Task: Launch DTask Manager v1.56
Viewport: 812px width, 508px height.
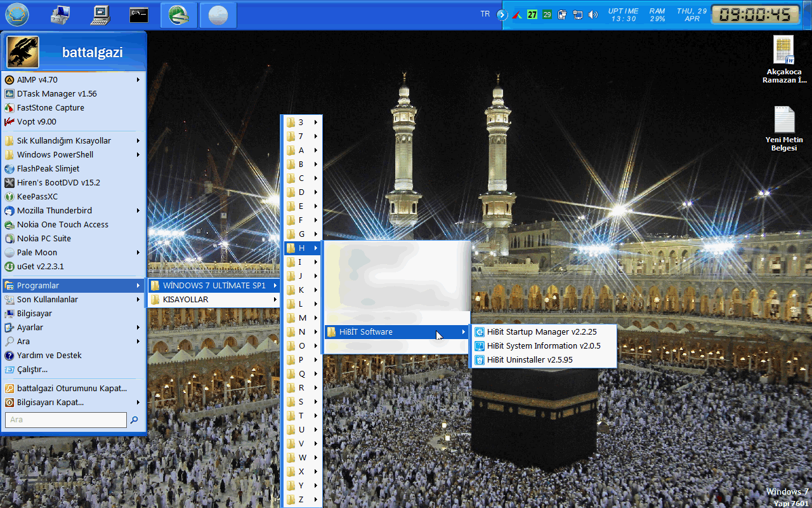Action: (x=74, y=94)
